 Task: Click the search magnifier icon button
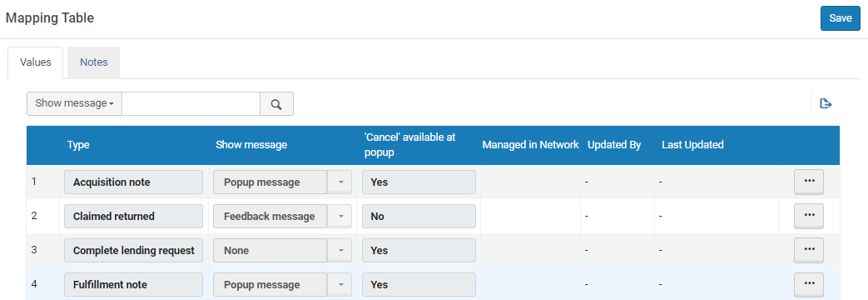click(x=277, y=103)
